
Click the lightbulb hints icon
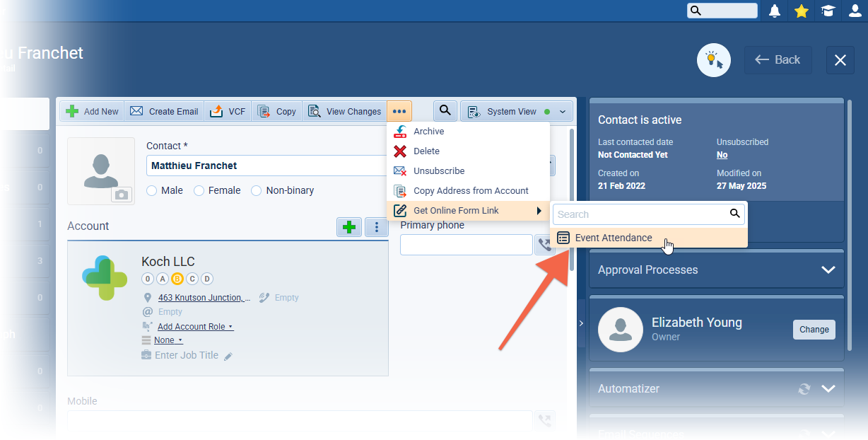[713, 60]
